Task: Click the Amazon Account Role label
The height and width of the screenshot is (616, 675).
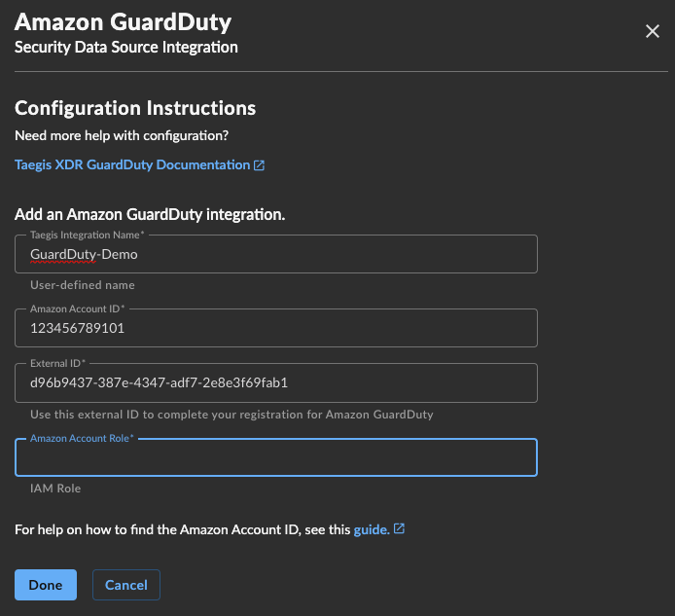Action: [82, 438]
